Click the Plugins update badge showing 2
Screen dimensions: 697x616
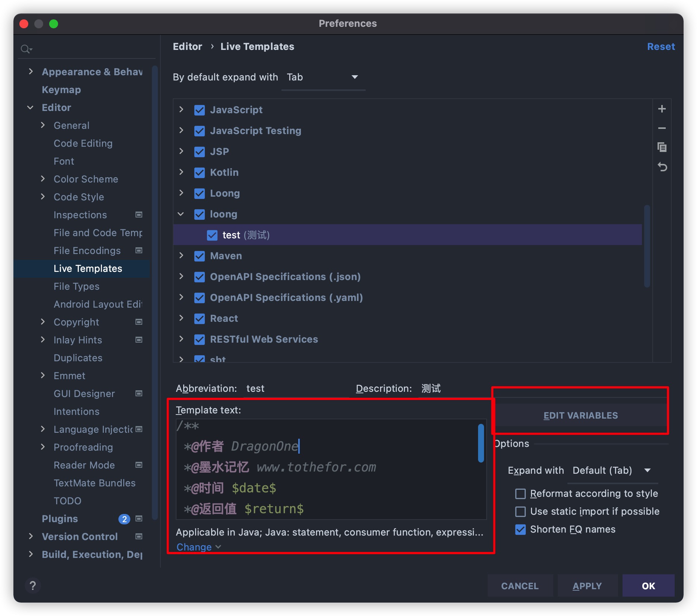click(124, 519)
